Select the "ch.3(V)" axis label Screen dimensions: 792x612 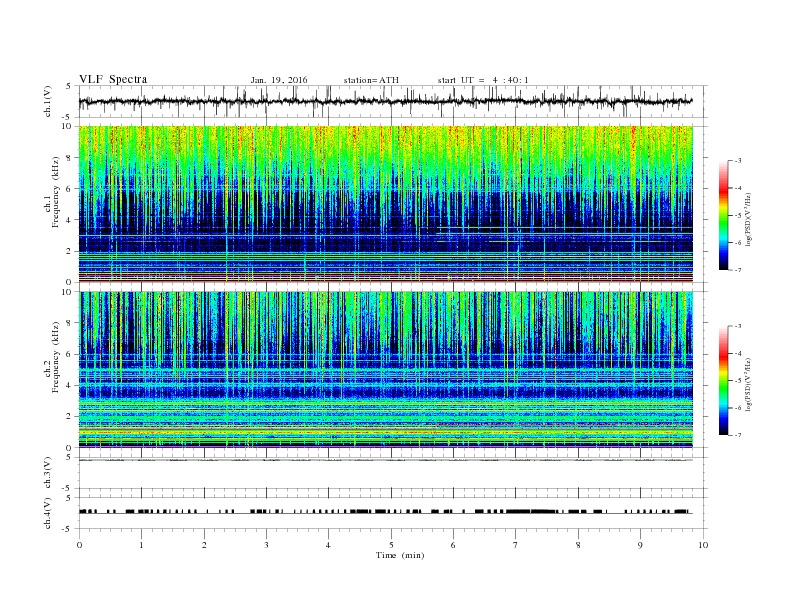pyautogui.click(x=48, y=473)
